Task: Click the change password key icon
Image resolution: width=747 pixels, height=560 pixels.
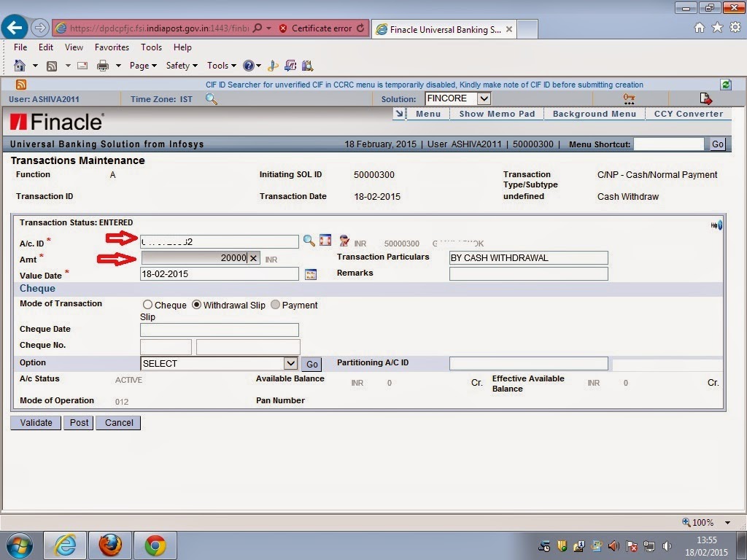Action: (x=629, y=98)
